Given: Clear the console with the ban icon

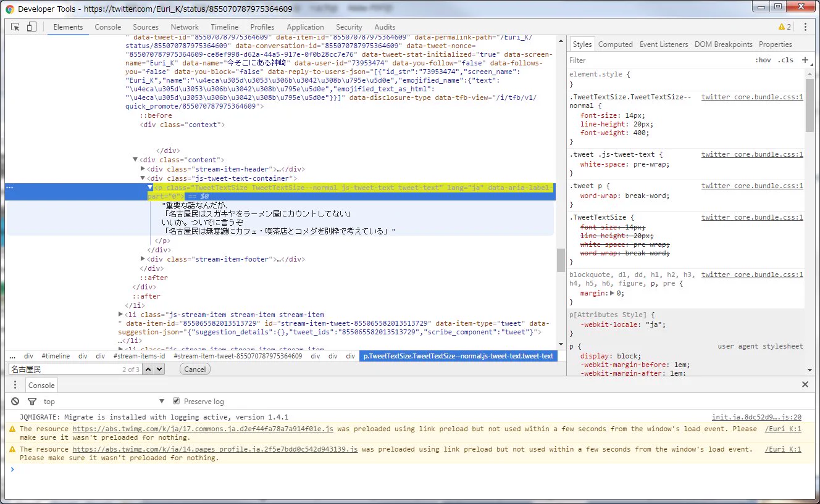Looking at the screenshot, I should [15, 401].
